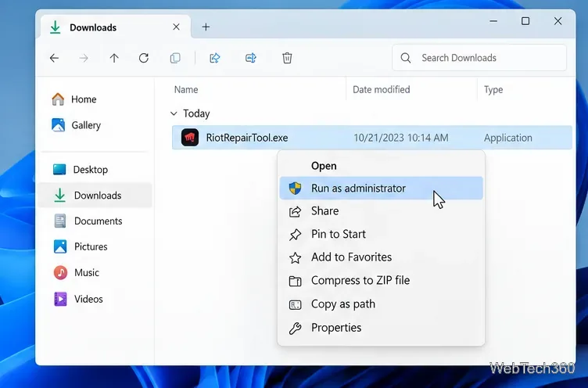Choose Share in context menu
588x388 pixels.
click(x=381, y=211)
